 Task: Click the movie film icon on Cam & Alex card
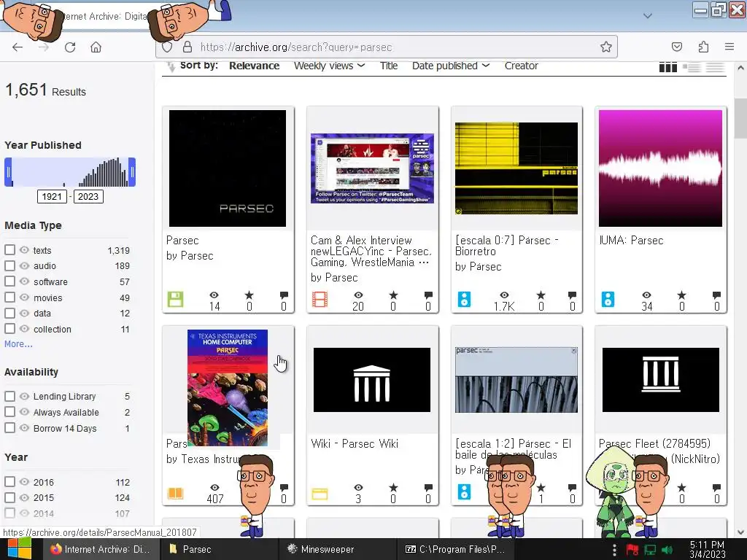[320, 299]
